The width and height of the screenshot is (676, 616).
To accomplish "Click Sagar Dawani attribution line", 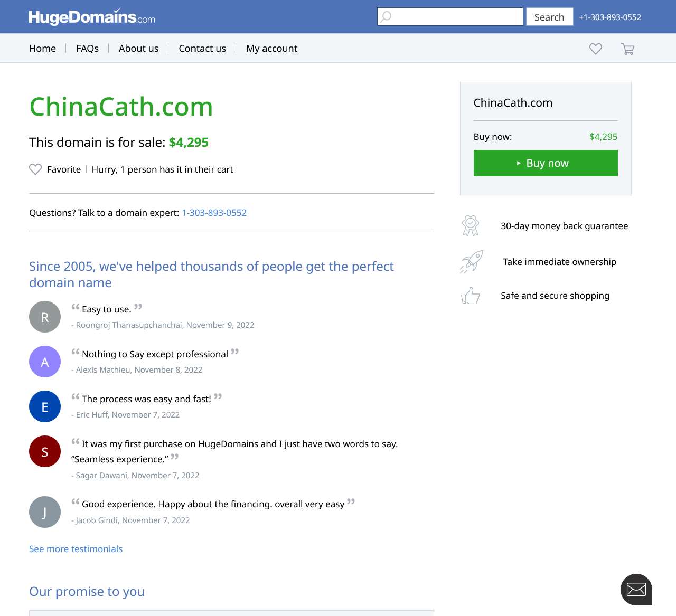I will coord(135,476).
